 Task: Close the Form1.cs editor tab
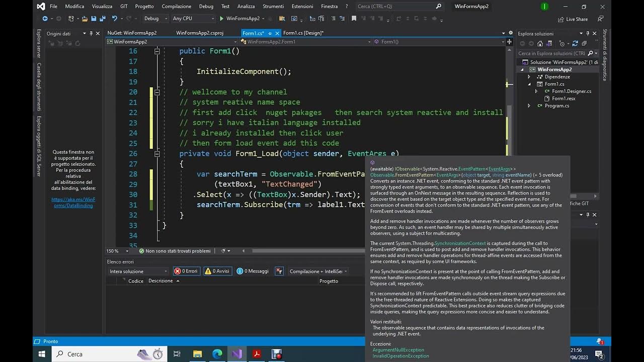click(277, 33)
